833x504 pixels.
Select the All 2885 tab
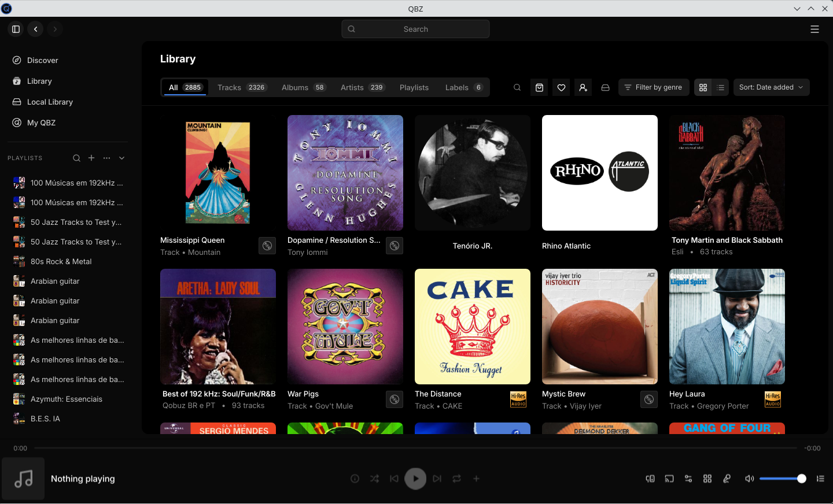coord(185,87)
